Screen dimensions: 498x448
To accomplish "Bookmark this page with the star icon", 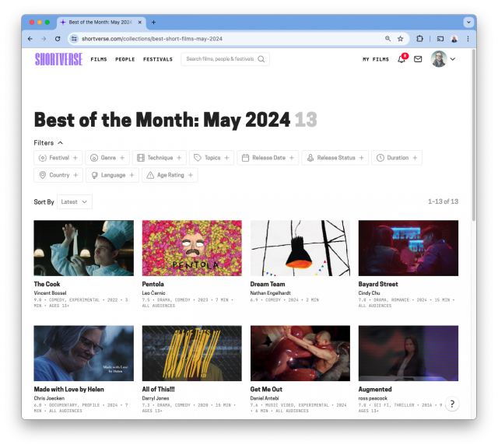I will [x=401, y=38].
